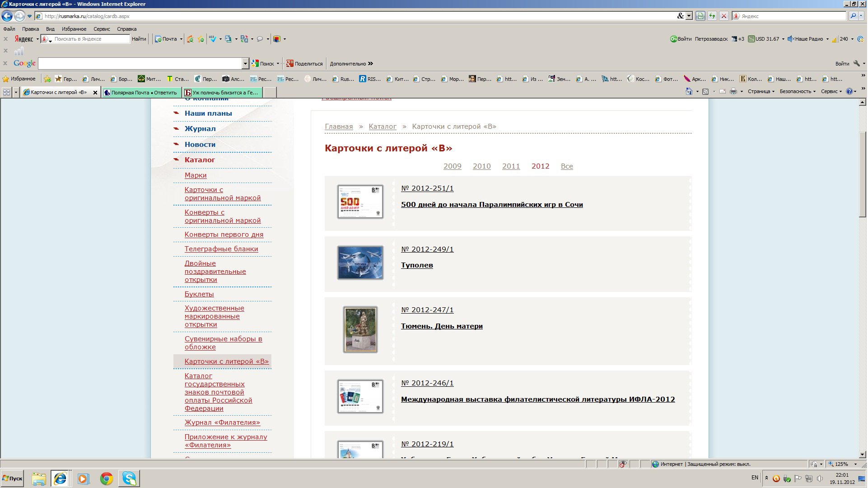Open the Туполев card link

416,265
